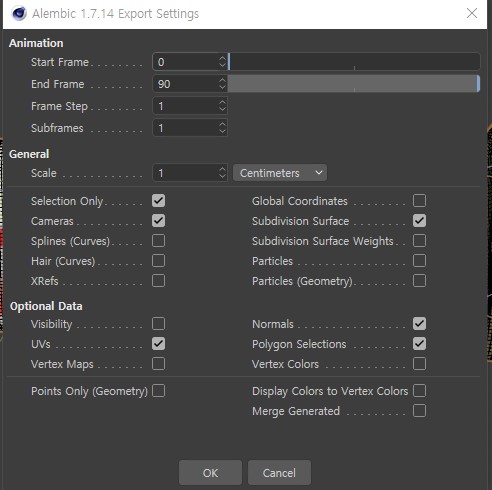Open the Centimeters unit dropdown

coord(280,173)
